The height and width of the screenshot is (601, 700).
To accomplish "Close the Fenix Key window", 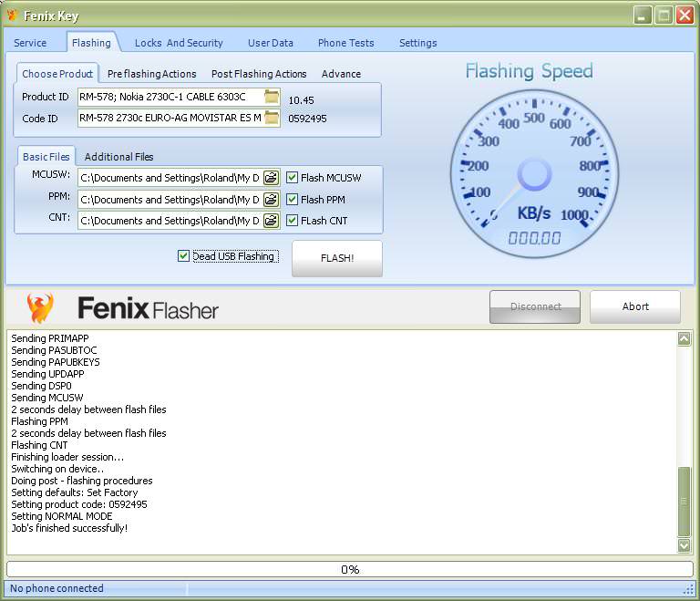I will 685,16.
